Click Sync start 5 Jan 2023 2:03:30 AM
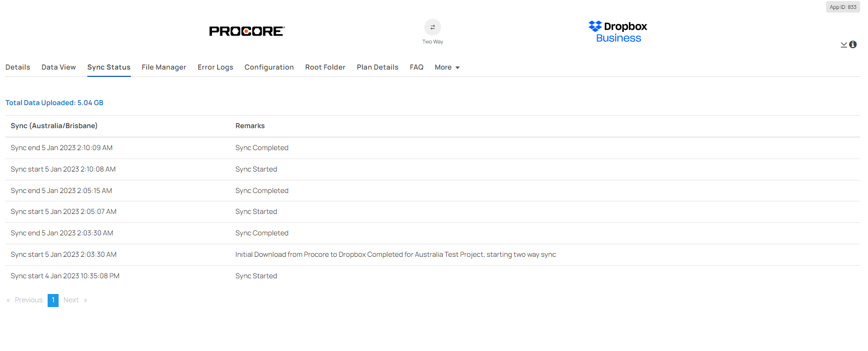This screenshot has width=868, height=351. pos(64,255)
